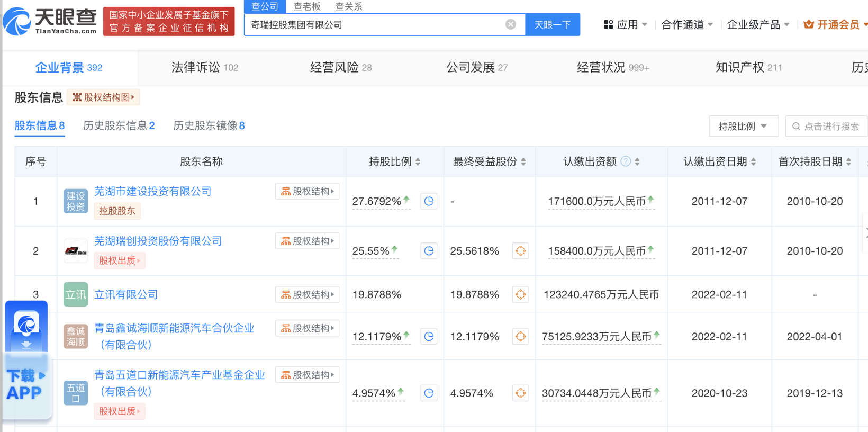Click the 芜湖瑞创投资 company logo
Screen dimensions: 868x432
[x=75, y=251]
